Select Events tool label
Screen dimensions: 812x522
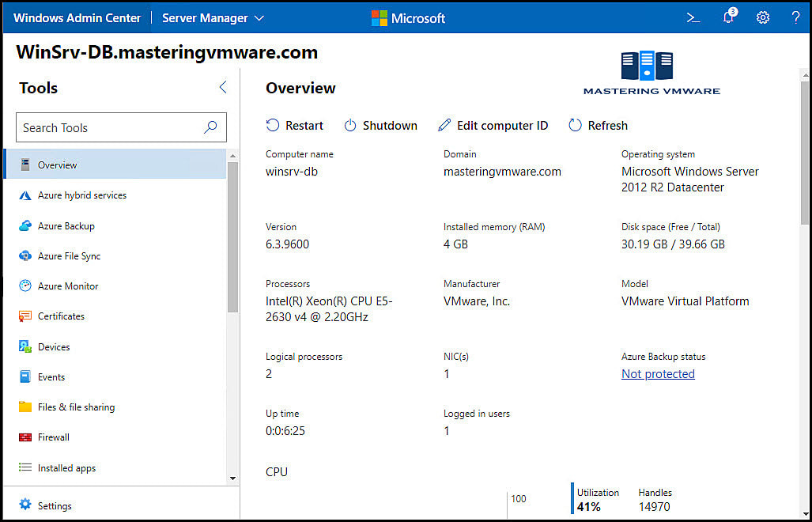51,377
